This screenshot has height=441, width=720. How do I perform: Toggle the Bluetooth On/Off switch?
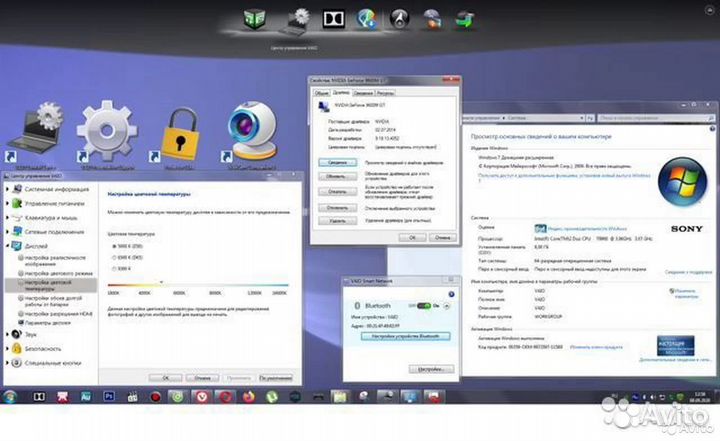click(423, 305)
